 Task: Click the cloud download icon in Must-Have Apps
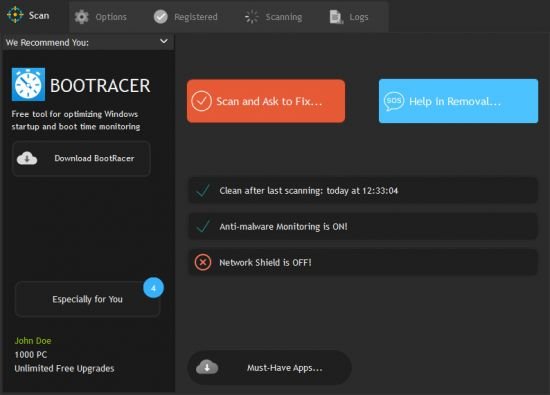click(x=207, y=368)
